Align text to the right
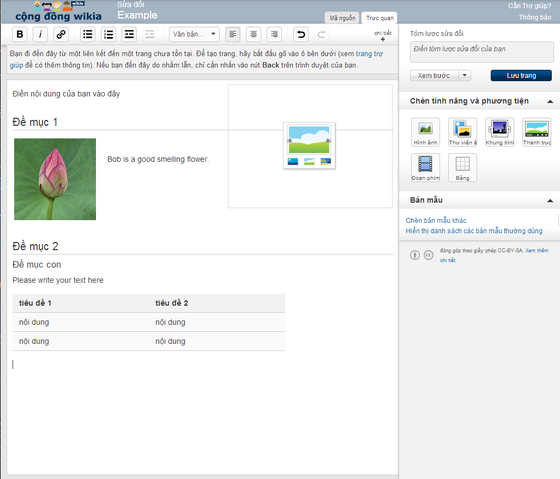 (x=274, y=34)
